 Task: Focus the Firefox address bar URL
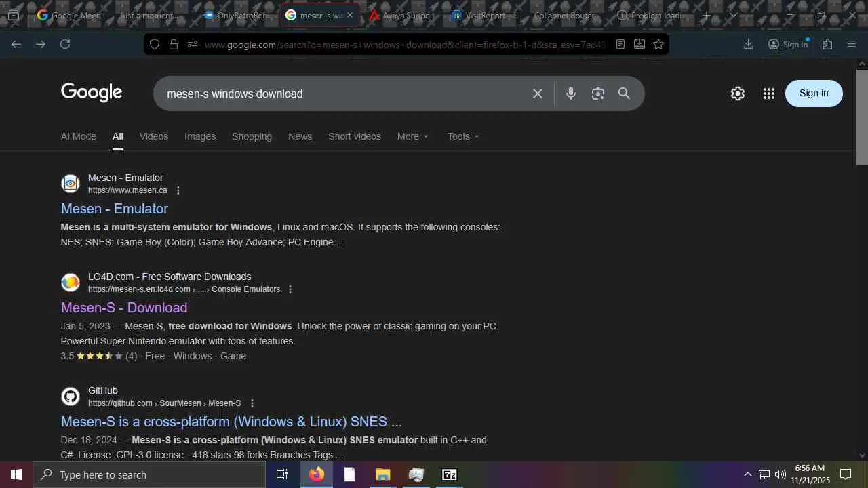point(404,45)
